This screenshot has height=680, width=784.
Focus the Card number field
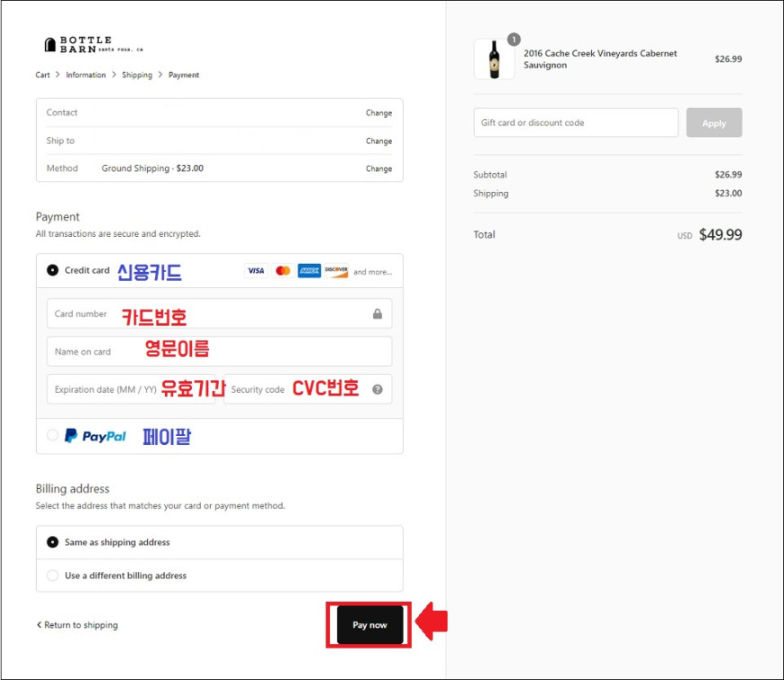(219, 313)
